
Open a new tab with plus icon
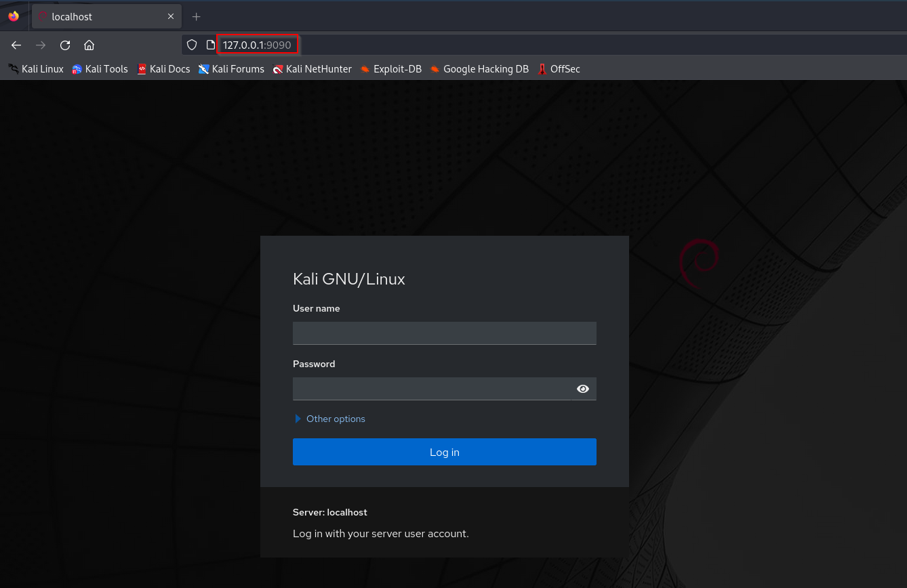pos(197,16)
